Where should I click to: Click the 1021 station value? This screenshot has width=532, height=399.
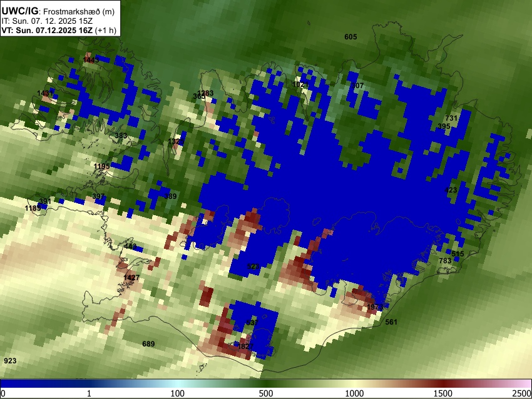(300, 84)
